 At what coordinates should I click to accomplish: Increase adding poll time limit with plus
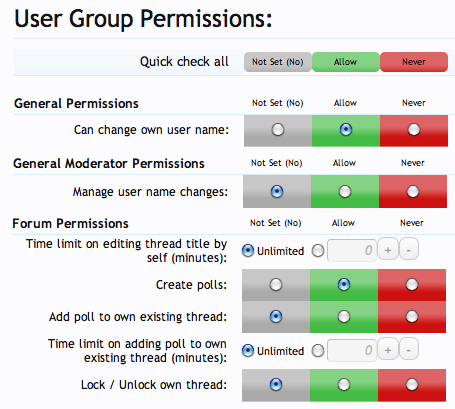(388, 349)
